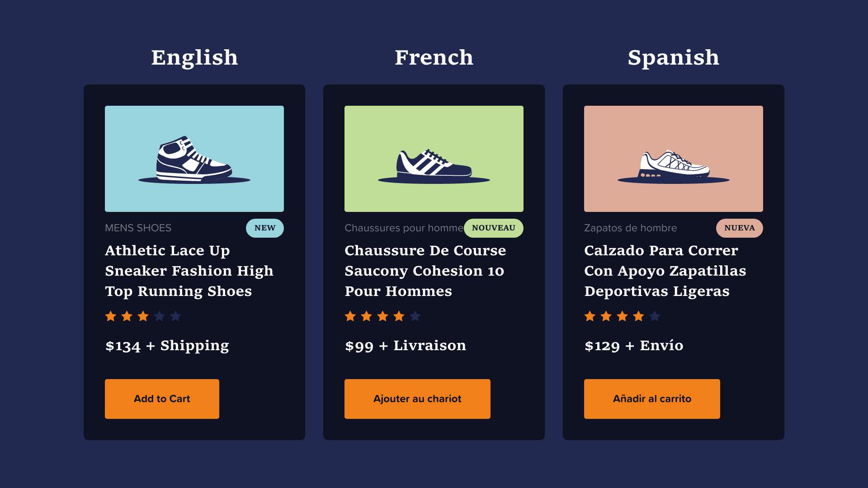Click the NEW badge on the English card
Viewport: 868px width, 488px height.
pyautogui.click(x=264, y=228)
